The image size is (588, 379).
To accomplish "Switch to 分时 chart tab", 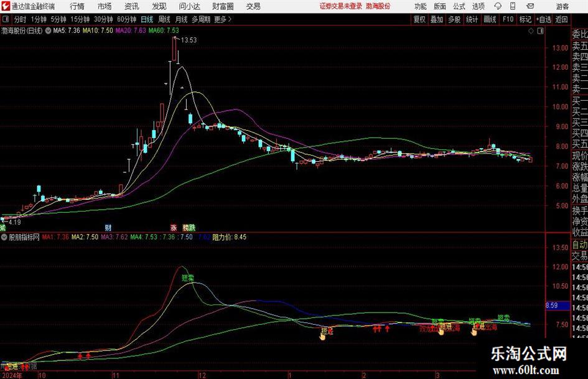I will tap(21, 19).
